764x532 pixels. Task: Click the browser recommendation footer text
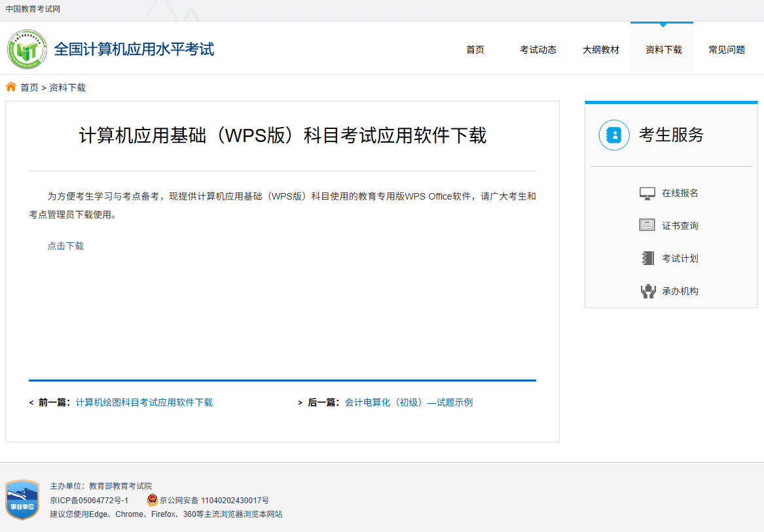pyautogui.click(x=166, y=514)
